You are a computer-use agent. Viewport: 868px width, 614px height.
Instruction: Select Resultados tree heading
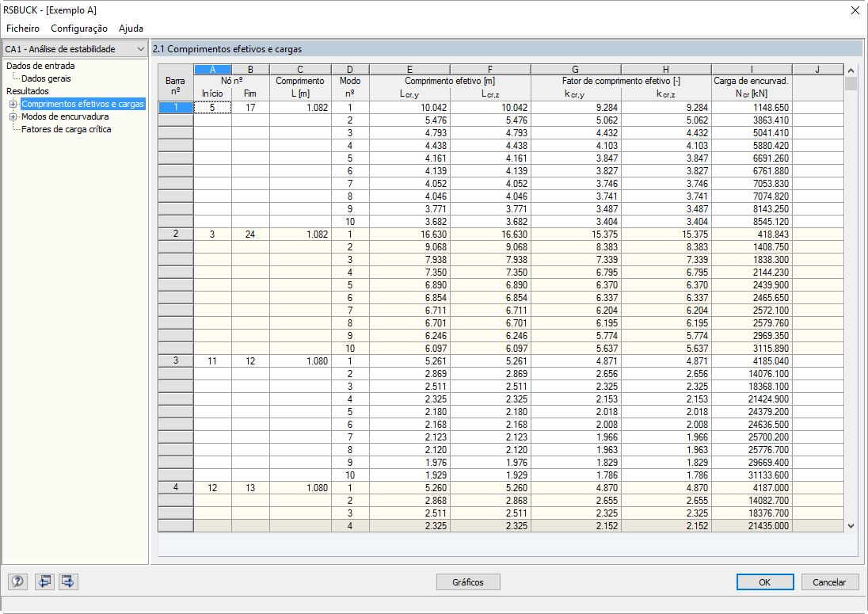pos(27,91)
